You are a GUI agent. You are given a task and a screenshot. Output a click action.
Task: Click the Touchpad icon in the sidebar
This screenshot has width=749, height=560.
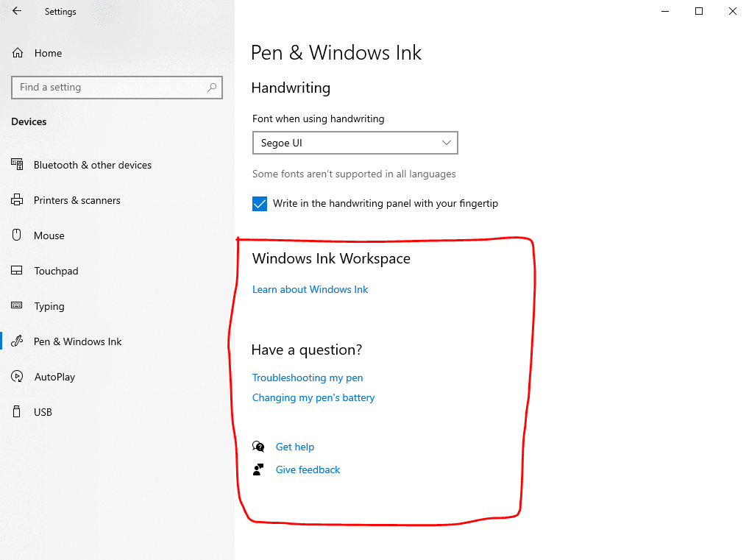(x=17, y=271)
